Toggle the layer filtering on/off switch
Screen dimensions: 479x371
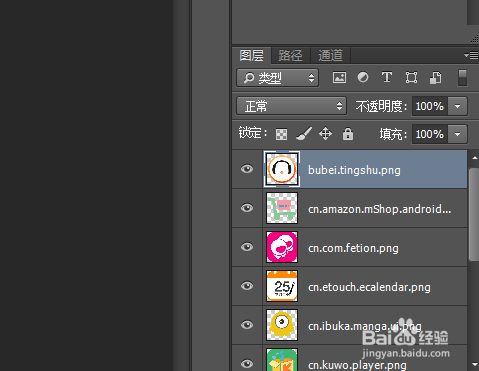pyautogui.click(x=462, y=78)
